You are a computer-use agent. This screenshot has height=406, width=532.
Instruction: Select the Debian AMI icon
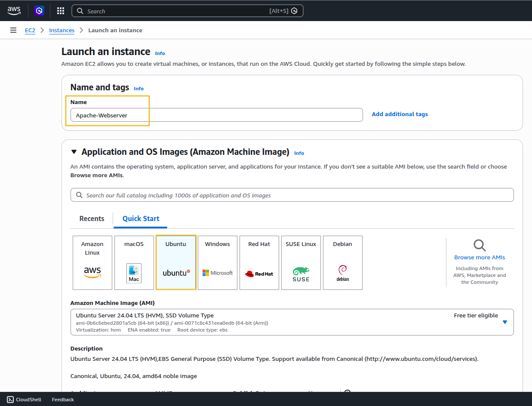tap(342, 262)
